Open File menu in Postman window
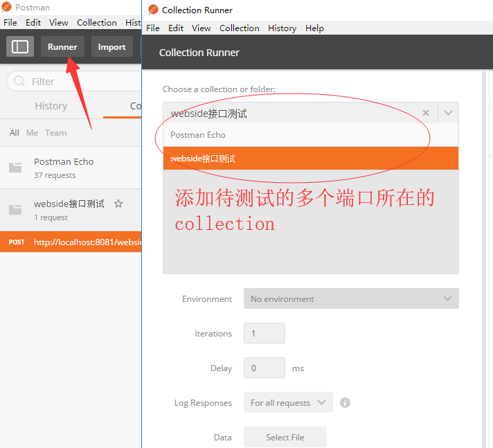The image size is (493, 448). pos(10,23)
